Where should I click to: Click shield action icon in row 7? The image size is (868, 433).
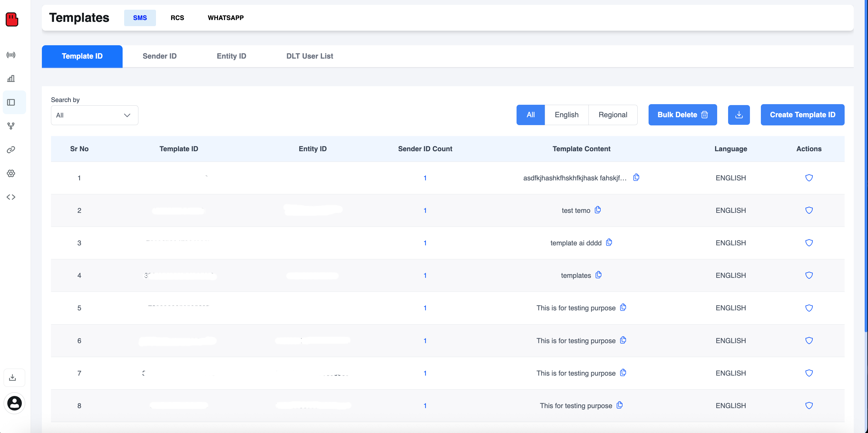coord(809,373)
